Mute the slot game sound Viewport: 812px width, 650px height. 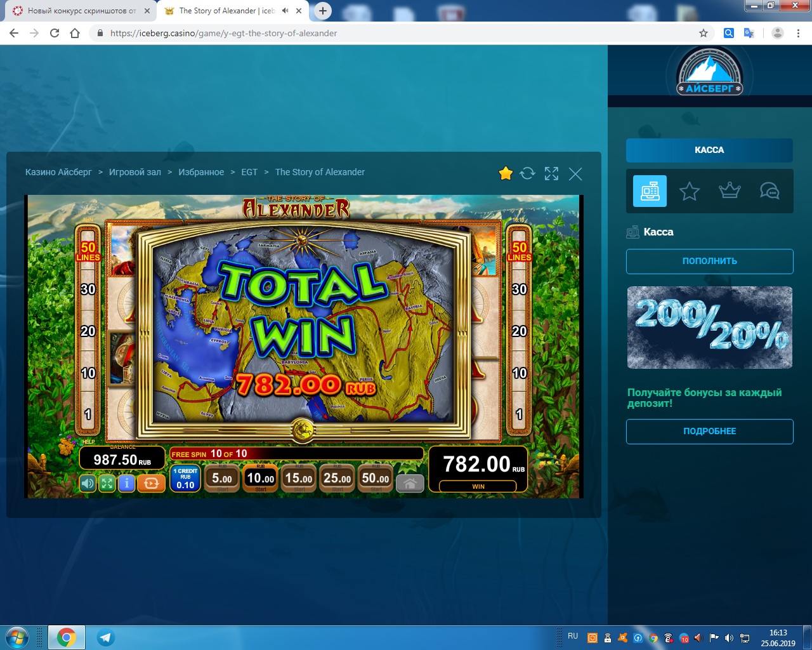click(88, 484)
